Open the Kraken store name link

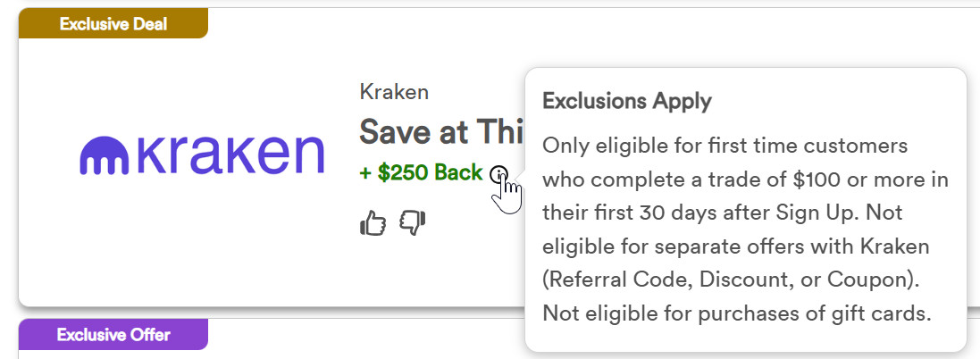click(393, 91)
